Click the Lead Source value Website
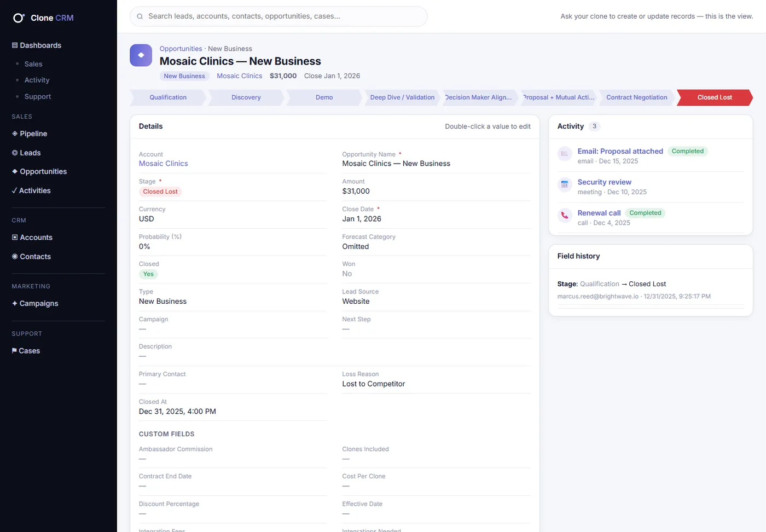Screen dimensions: 766x532 click(x=356, y=302)
